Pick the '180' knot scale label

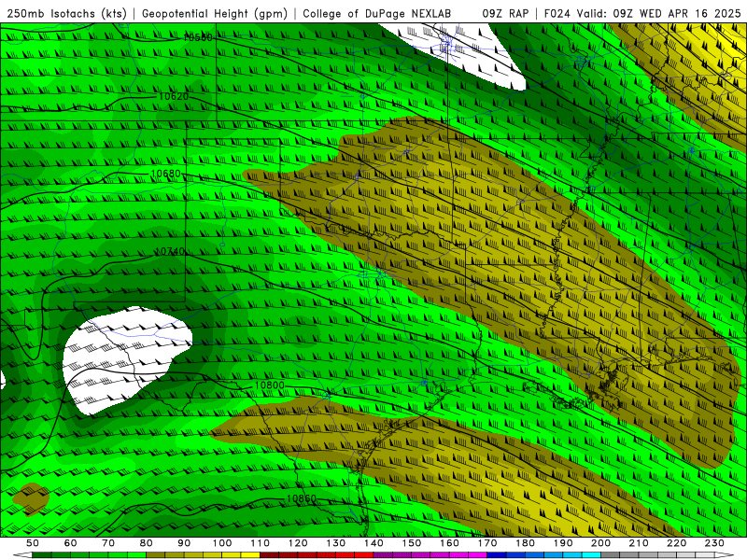tap(525, 543)
